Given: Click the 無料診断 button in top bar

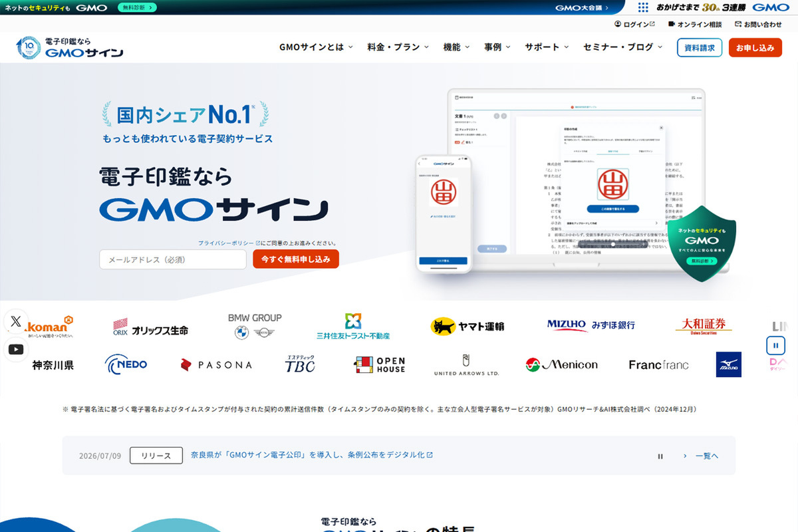Looking at the screenshot, I should [138, 8].
